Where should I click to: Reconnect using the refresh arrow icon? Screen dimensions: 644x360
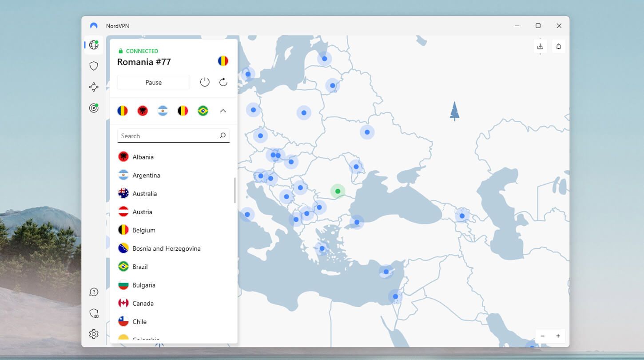click(223, 82)
